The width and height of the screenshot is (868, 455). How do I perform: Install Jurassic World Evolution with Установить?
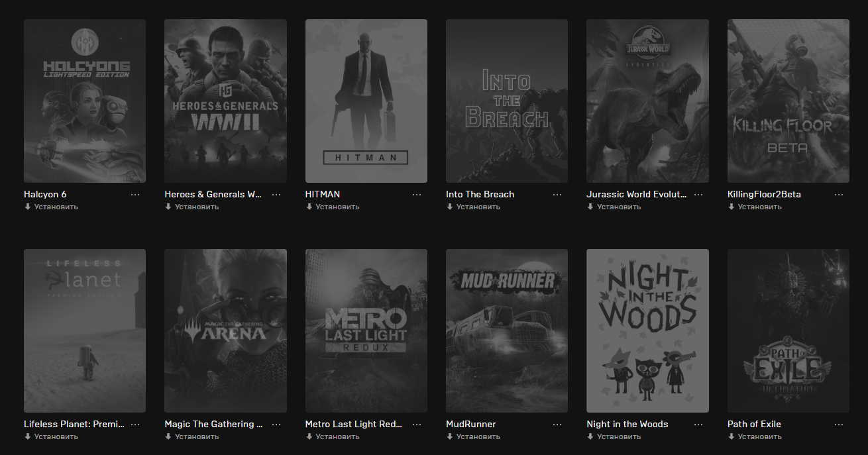click(x=614, y=207)
